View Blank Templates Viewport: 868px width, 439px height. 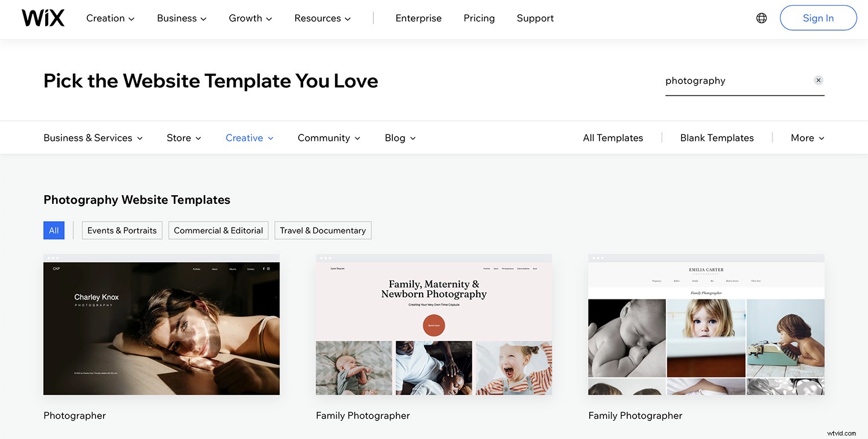click(717, 138)
